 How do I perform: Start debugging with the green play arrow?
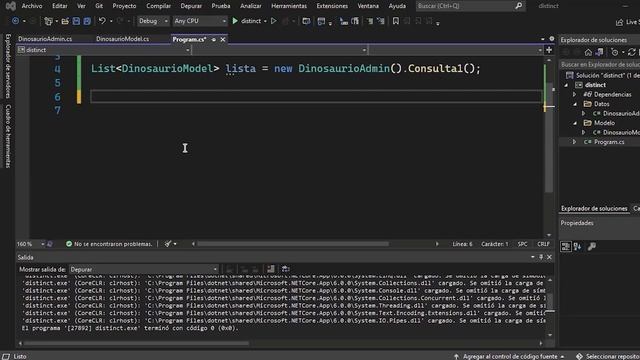235,21
